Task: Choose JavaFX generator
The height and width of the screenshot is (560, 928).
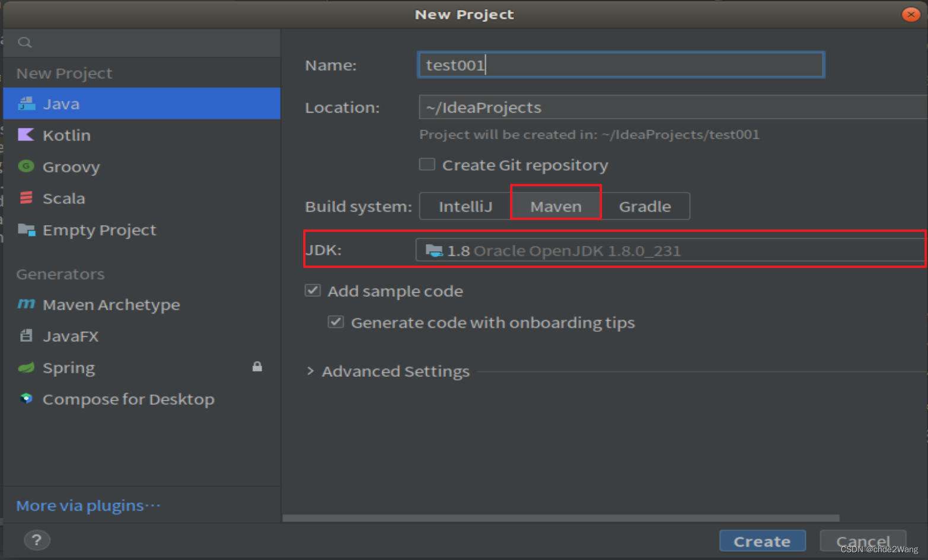Action: click(142, 336)
